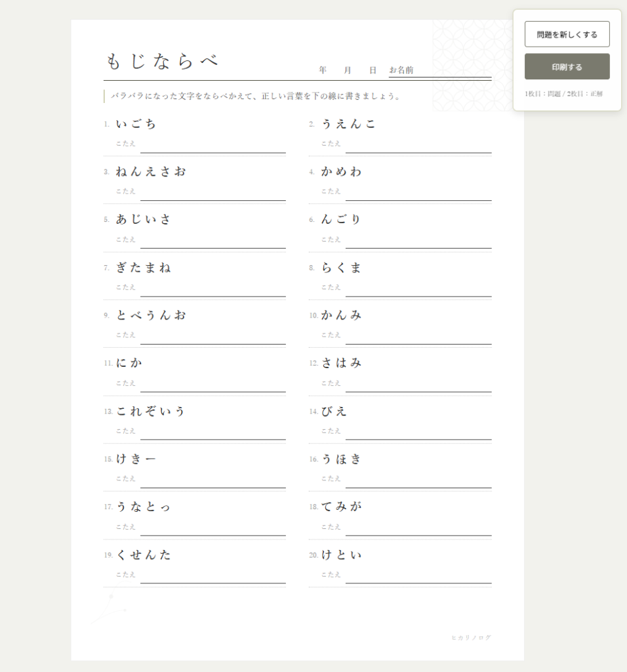This screenshot has width=627, height=672.
Task: Click the scrambled word ぎたまね
Action: pos(144,268)
